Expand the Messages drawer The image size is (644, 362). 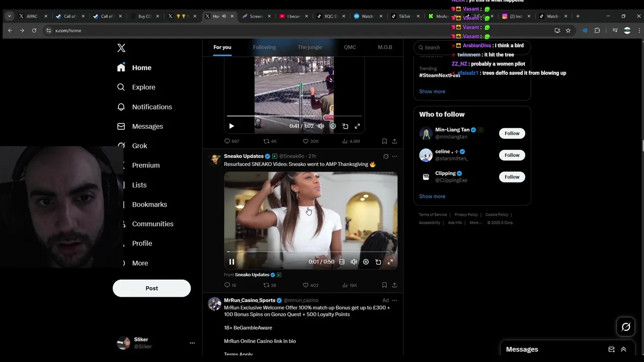(623, 349)
